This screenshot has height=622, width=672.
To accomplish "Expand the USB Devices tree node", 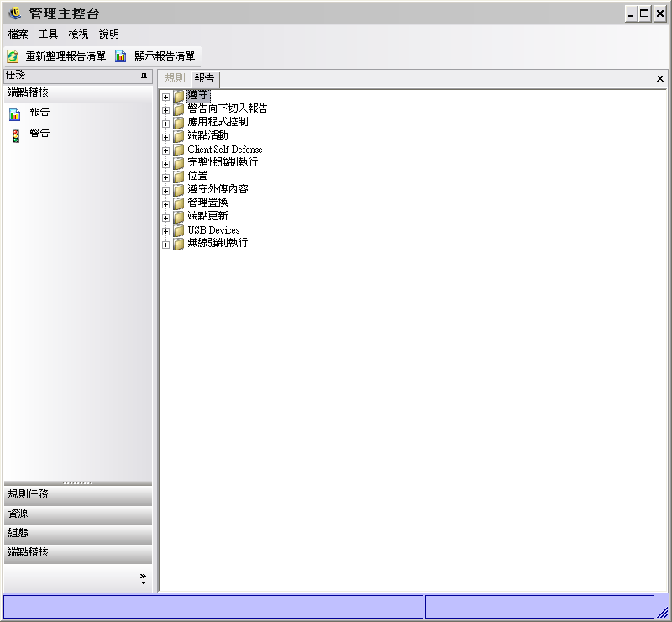I will click(x=165, y=231).
